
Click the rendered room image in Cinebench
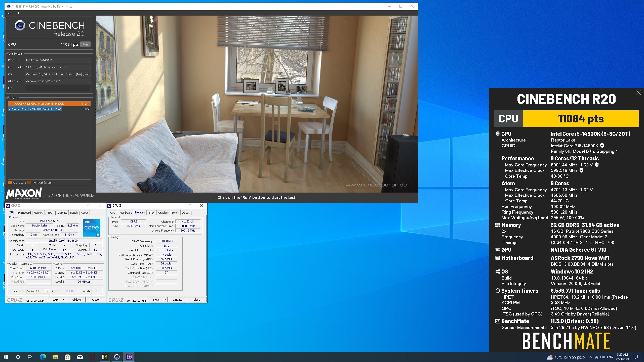(257, 104)
